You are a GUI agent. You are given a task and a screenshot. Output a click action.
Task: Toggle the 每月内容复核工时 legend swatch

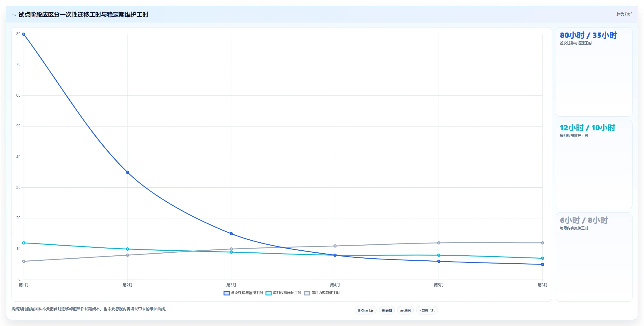(307, 293)
